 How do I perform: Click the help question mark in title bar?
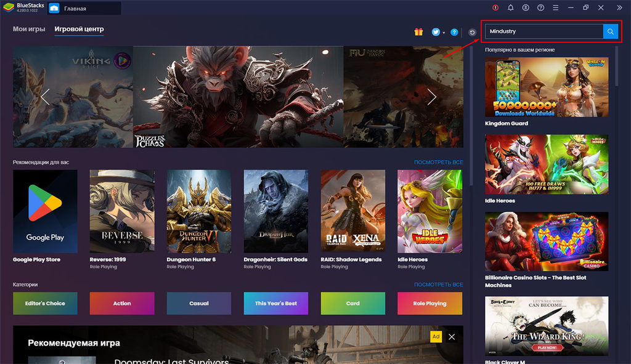tap(540, 7)
